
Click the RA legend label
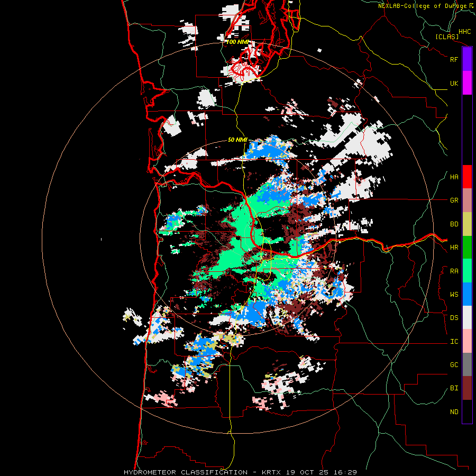point(454,271)
